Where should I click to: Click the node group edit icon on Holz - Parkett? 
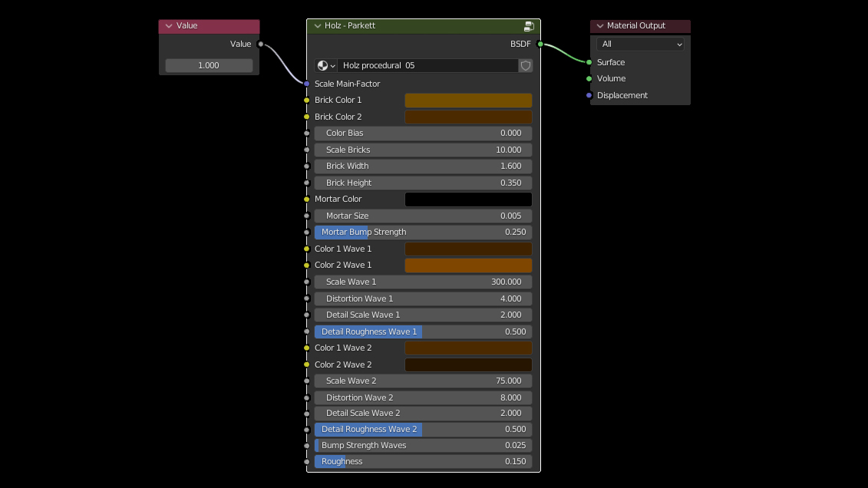point(529,26)
